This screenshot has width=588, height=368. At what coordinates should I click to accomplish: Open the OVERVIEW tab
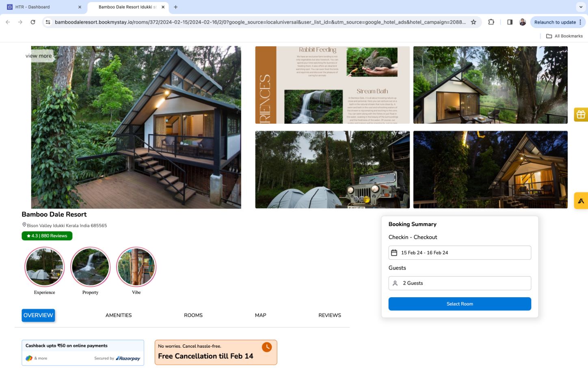click(x=38, y=315)
